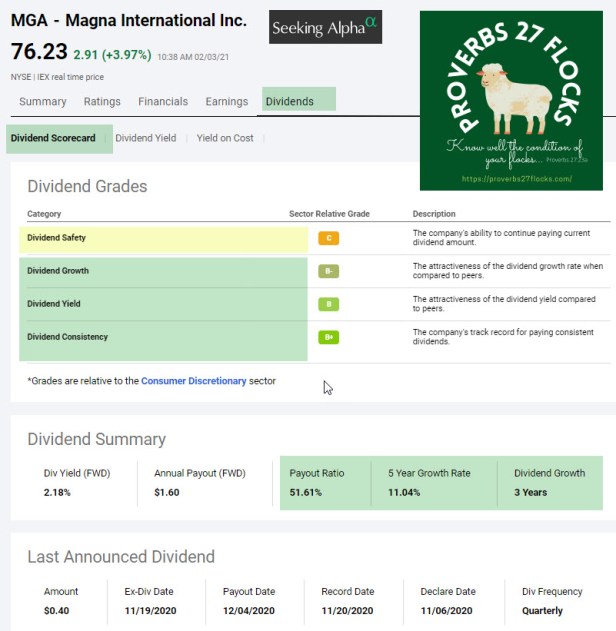Open the Yield on Cost sub-tab
The height and width of the screenshot is (631, 616).
[225, 138]
